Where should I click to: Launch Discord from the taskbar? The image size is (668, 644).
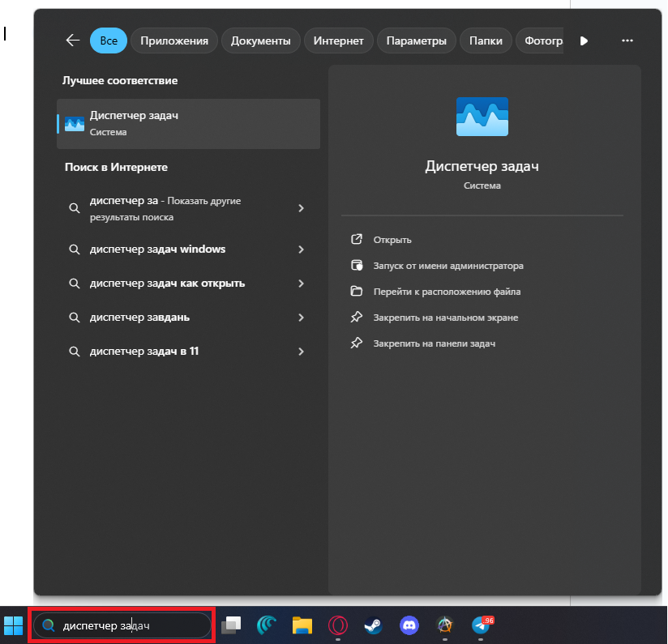[x=409, y=625]
